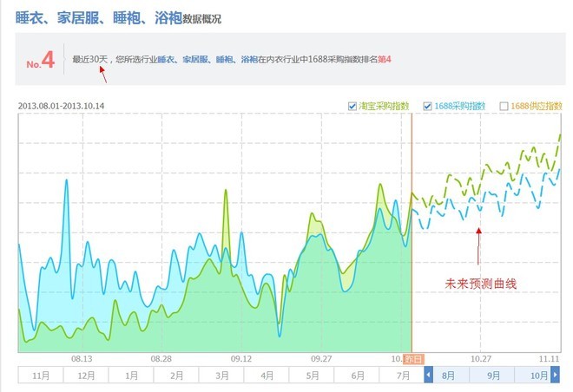This screenshot has width=573, height=392.
Task: Select 12月 in the month timeline
Action: (85, 376)
